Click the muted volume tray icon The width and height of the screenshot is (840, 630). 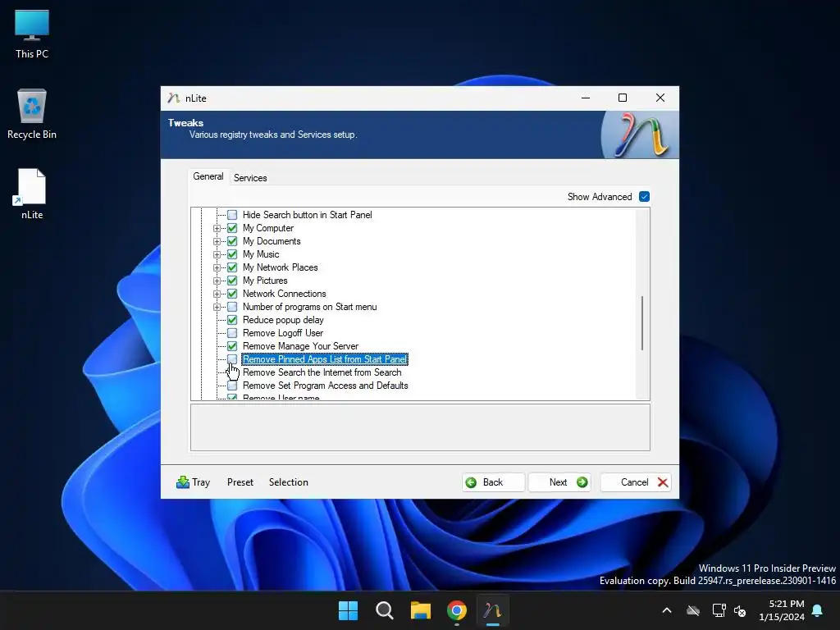point(740,610)
